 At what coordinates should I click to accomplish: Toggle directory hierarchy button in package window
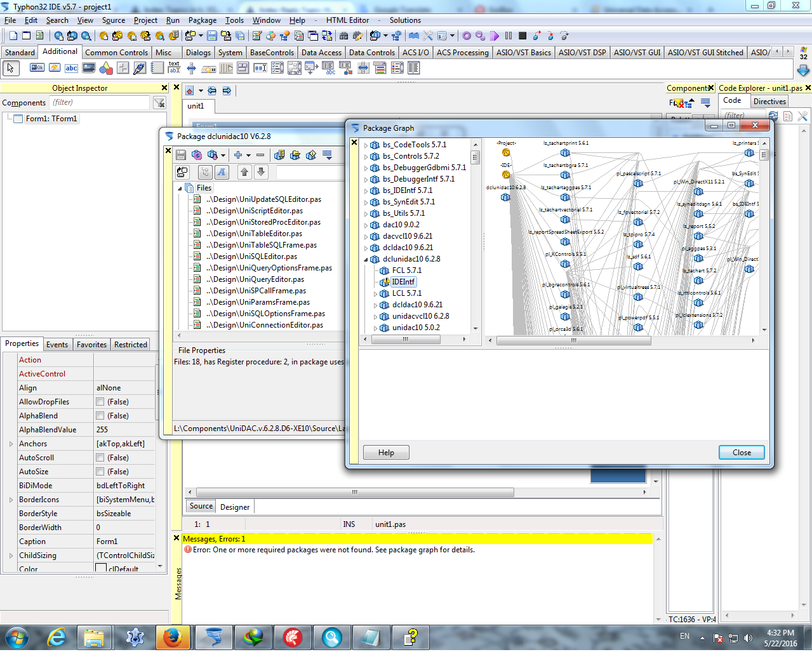pos(205,171)
